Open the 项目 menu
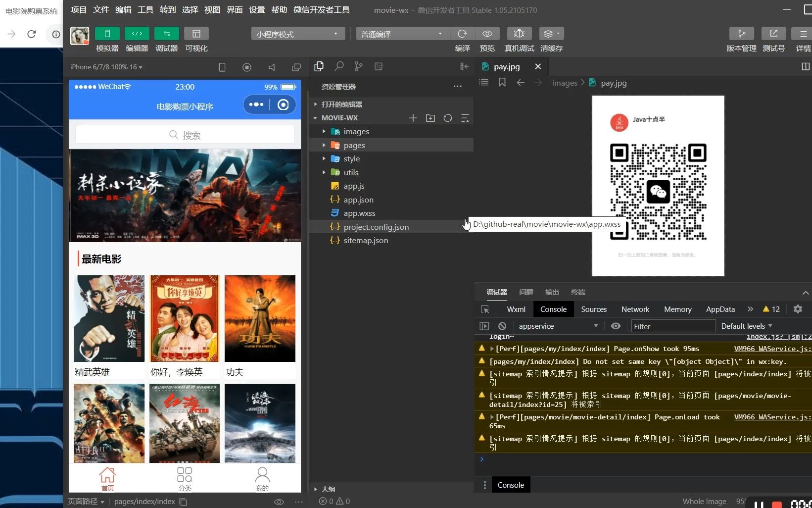This screenshot has width=812, height=508. [x=79, y=9]
